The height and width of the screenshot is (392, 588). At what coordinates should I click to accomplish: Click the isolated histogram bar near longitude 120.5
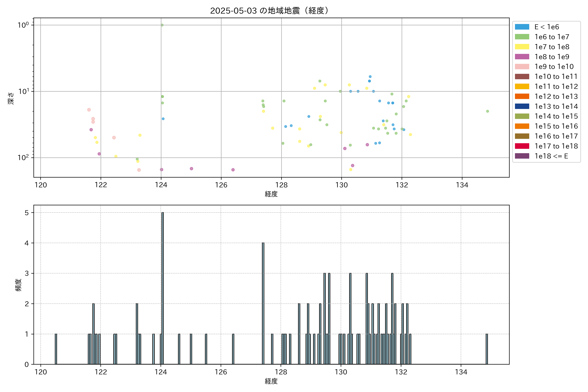(x=56, y=349)
